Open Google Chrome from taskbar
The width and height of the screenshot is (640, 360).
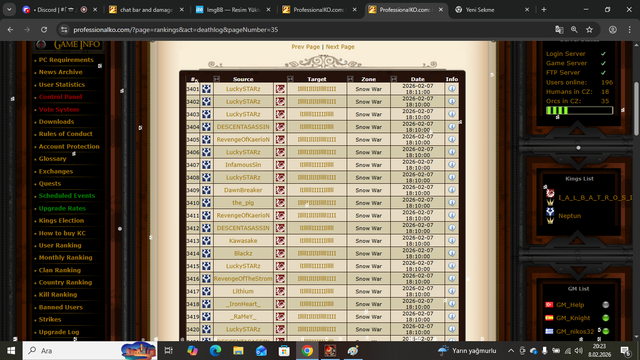coord(307,350)
